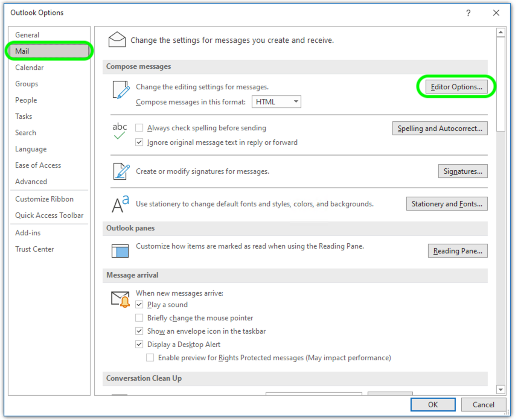This screenshot has height=420, width=518.
Task: Click the Reading Pane button
Action: (458, 251)
